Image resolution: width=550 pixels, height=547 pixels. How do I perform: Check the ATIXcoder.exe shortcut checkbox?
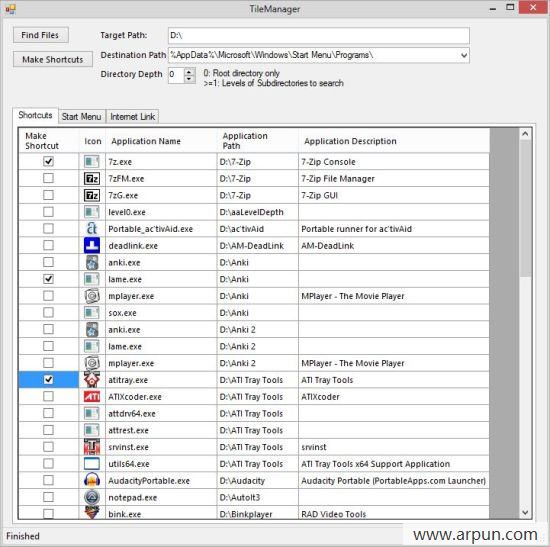pos(48,396)
